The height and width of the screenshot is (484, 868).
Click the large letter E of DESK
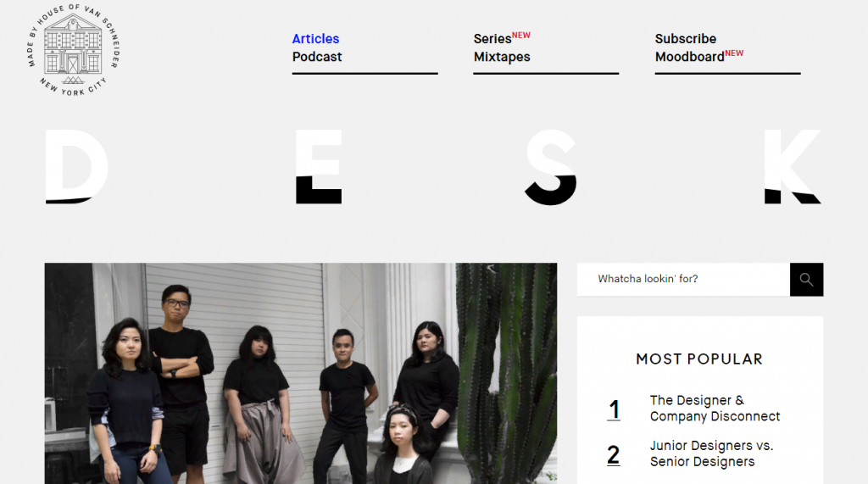pyautogui.click(x=319, y=167)
